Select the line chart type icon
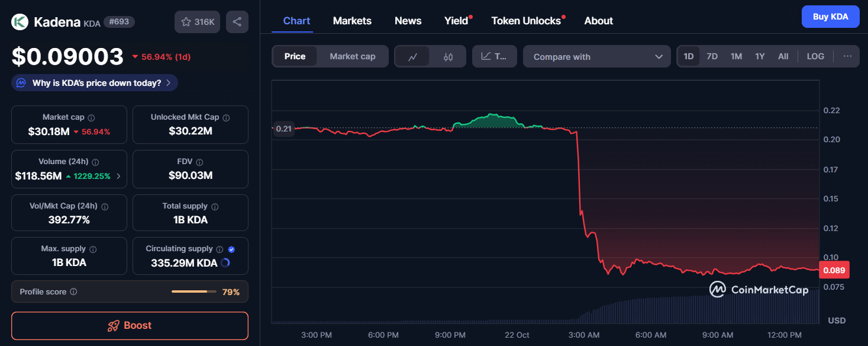868x346 pixels. pyautogui.click(x=413, y=57)
